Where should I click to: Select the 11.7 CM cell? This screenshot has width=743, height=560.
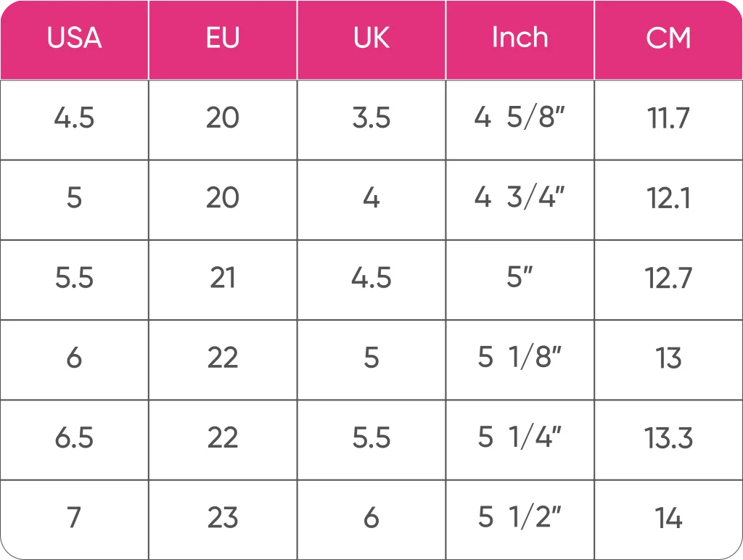click(x=668, y=118)
